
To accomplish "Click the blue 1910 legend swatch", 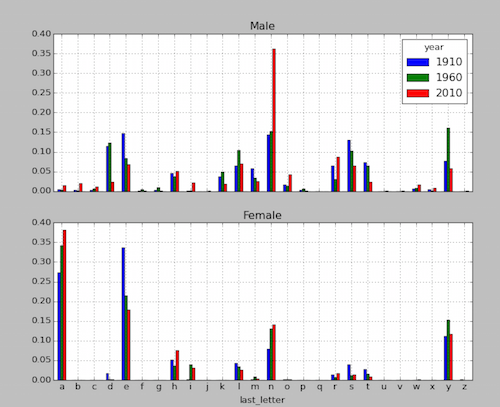I will tap(418, 62).
